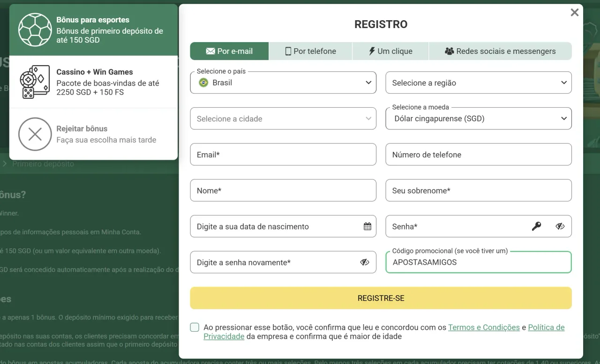
Task: Click the casino cards and chip icon
Action: click(35, 82)
